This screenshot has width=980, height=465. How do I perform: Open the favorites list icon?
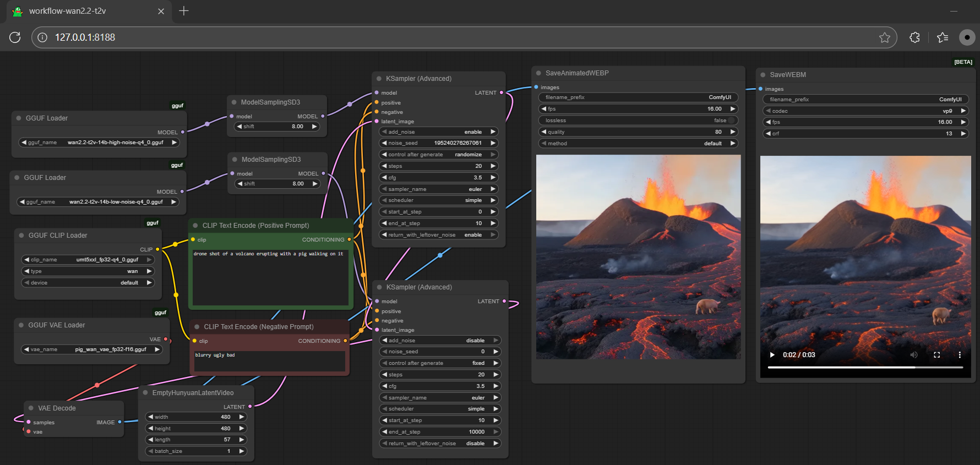tap(943, 37)
